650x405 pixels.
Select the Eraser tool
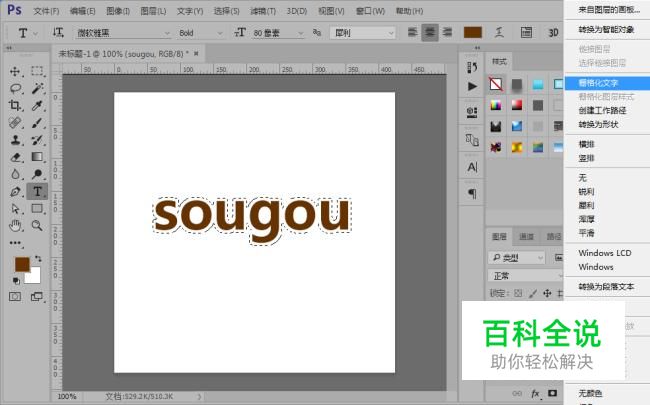(15, 157)
